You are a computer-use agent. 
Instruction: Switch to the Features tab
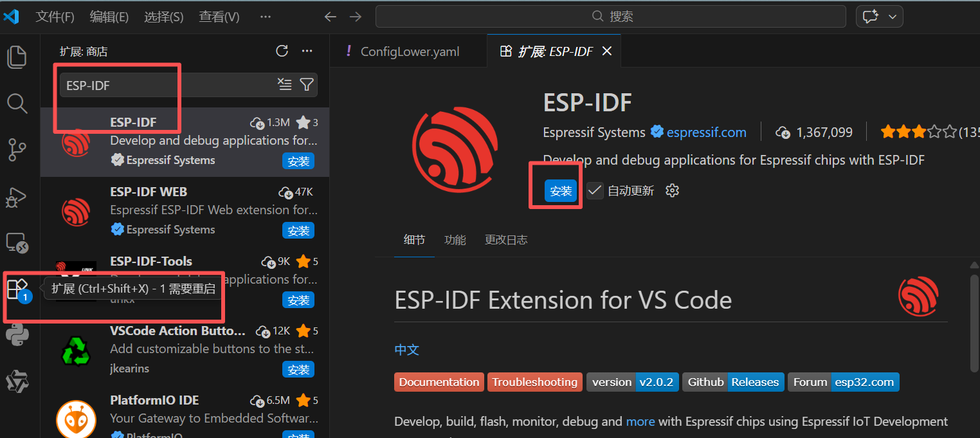pyautogui.click(x=455, y=240)
